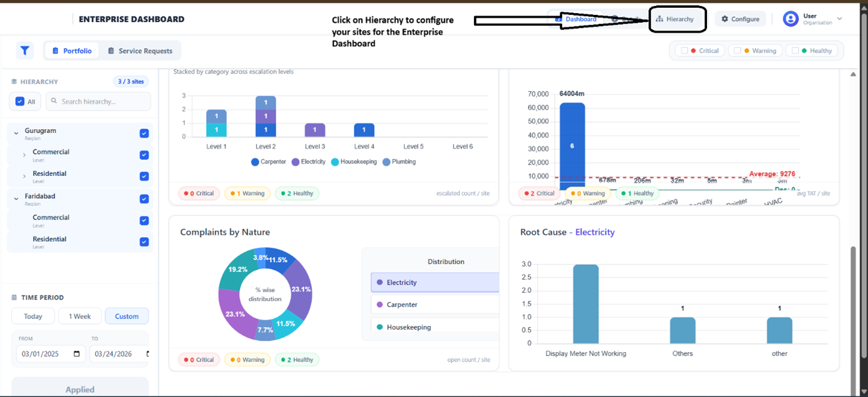Open the User Organisation dropdown arrow

pos(839,19)
